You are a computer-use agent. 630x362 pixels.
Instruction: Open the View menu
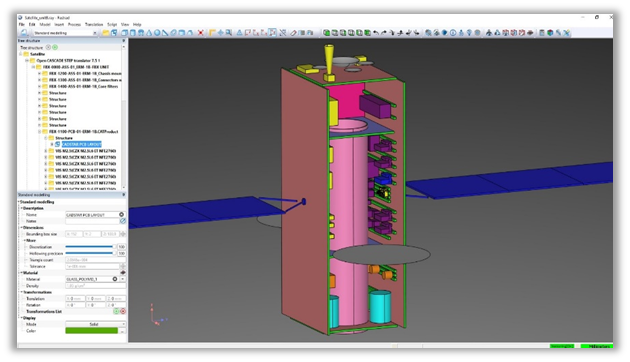point(125,25)
